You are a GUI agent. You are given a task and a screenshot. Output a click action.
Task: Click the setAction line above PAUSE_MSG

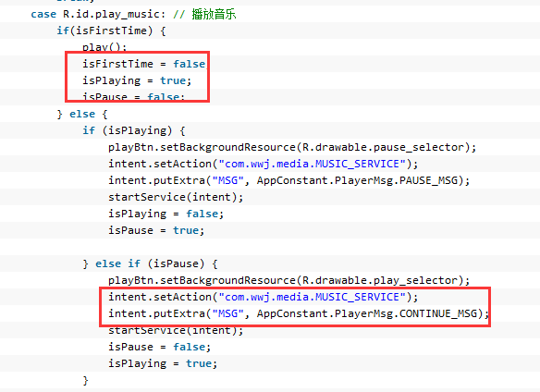coord(264,164)
